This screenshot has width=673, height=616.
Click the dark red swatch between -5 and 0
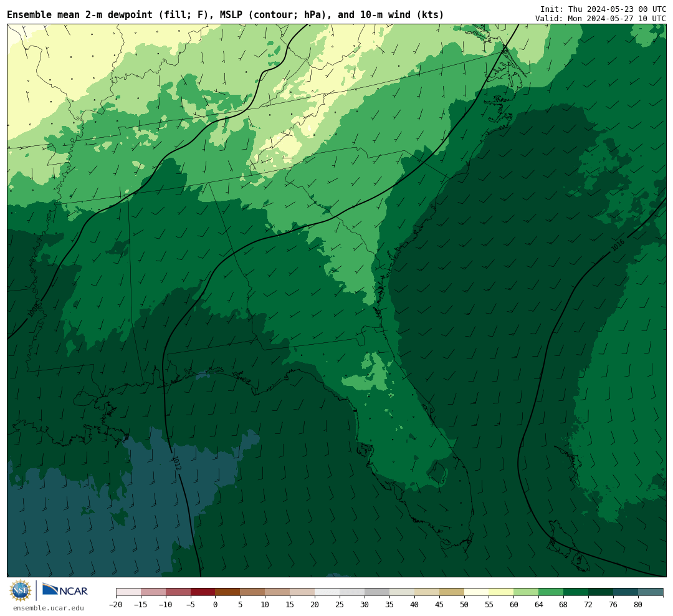click(x=203, y=592)
